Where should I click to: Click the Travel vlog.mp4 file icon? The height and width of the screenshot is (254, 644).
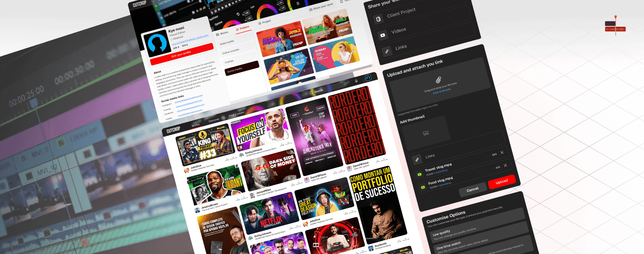(x=419, y=174)
